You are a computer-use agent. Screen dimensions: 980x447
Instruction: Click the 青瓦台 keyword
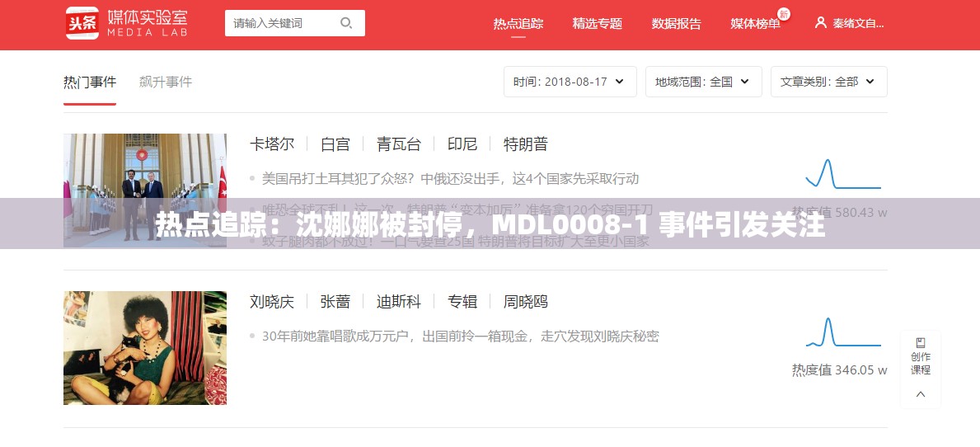pos(399,144)
